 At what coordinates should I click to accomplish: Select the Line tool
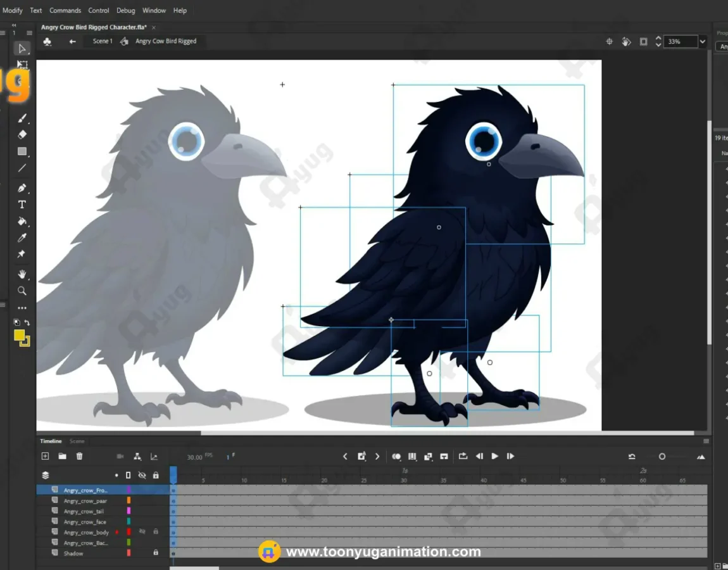click(x=22, y=168)
